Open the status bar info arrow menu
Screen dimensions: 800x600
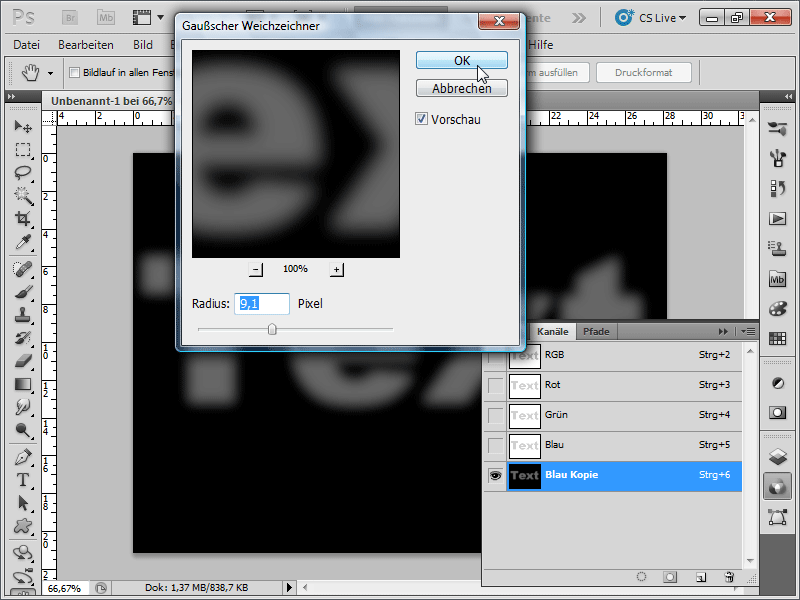pyautogui.click(x=289, y=588)
